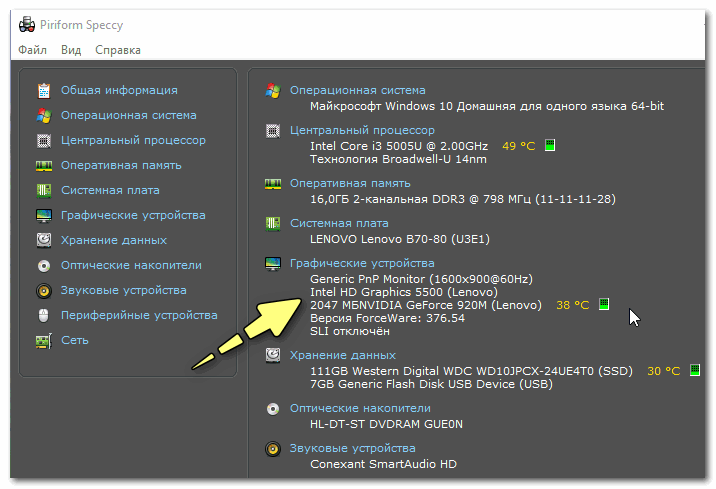
Task: Click the CPU chip icon in summary panel
Action: click(x=273, y=131)
